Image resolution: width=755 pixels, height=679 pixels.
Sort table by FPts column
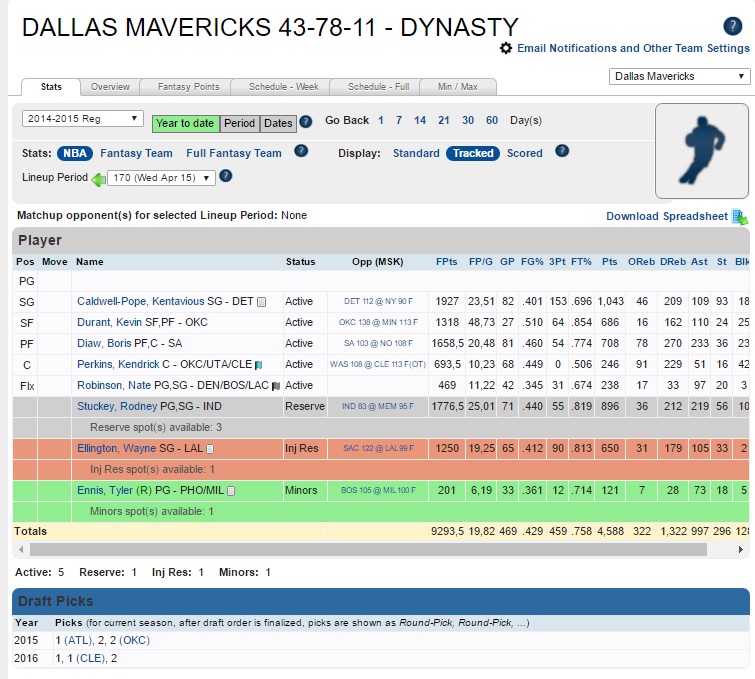tap(446, 261)
